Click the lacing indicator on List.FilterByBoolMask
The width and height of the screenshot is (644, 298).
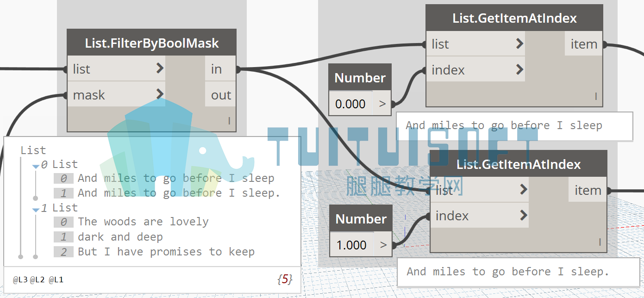(x=229, y=121)
